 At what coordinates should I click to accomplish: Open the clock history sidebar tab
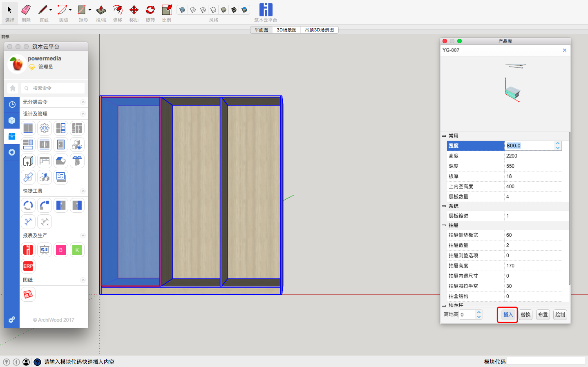12,105
